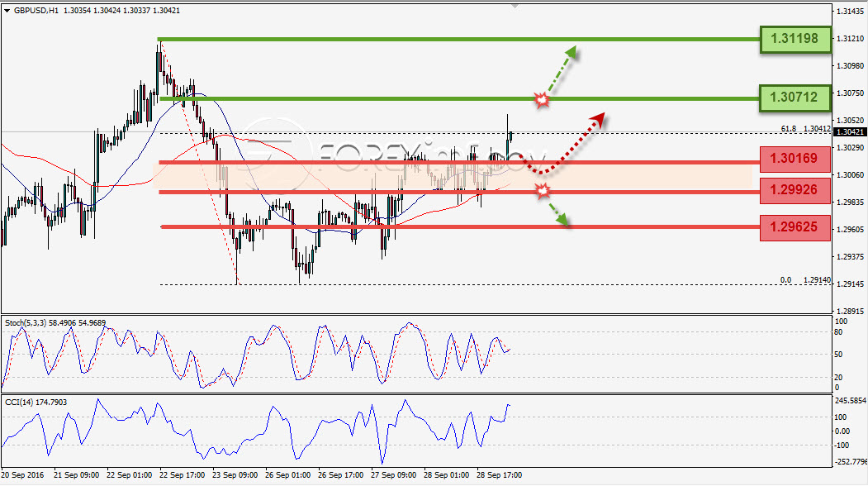
Task: Click the CCI(14) indicator label
Action: coord(36,403)
